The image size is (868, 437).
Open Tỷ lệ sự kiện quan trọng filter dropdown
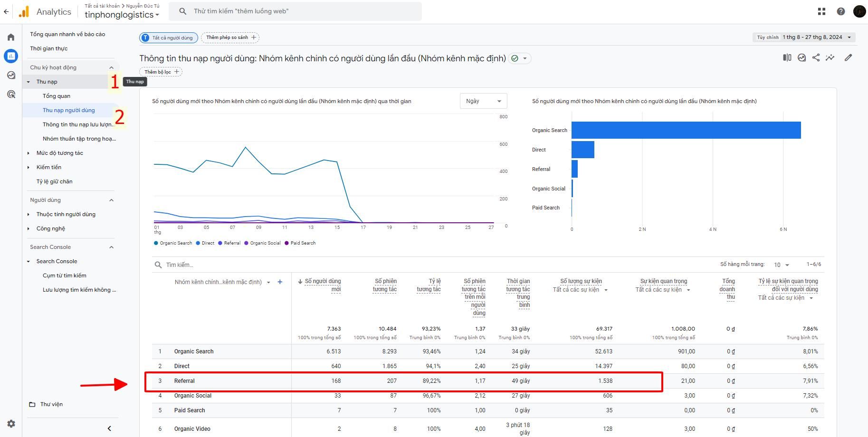(x=785, y=298)
